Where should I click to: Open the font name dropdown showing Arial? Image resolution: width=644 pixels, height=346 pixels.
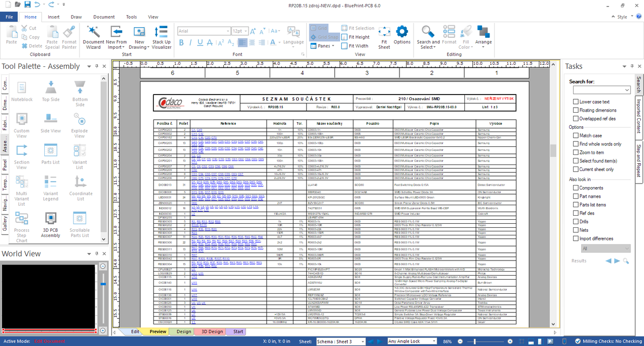[x=227, y=31]
